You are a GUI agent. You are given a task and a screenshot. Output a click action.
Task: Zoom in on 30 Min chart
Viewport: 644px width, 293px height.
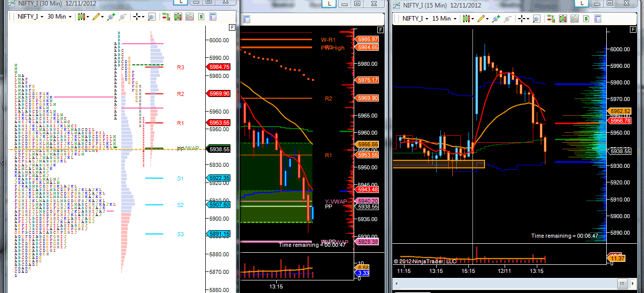(x=112, y=17)
